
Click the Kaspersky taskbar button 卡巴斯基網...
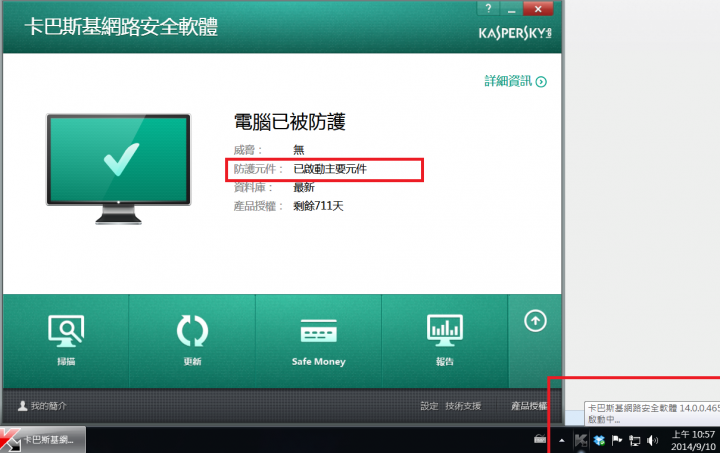43,439
